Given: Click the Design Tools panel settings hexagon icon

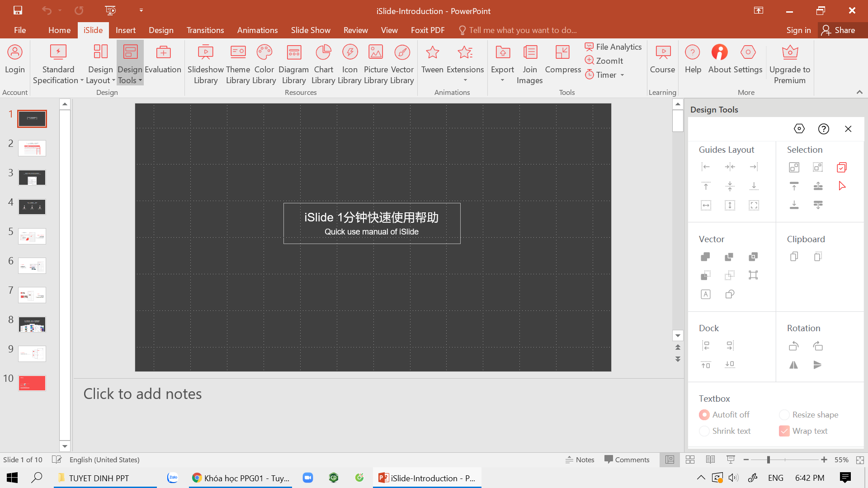Looking at the screenshot, I should pyautogui.click(x=799, y=129).
